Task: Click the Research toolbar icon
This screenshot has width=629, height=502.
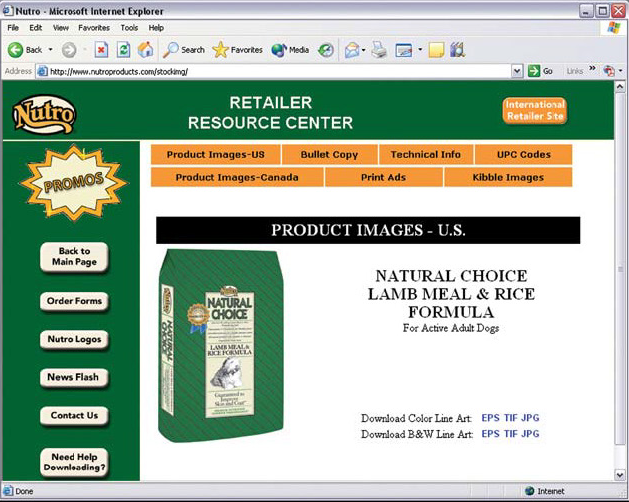Action: [x=457, y=50]
